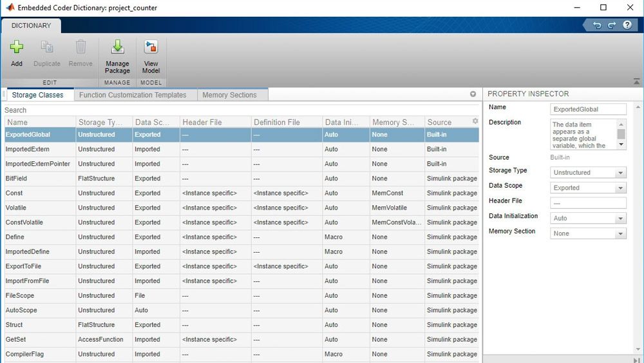Open the Memory Section dropdown
644x363 pixels.
tap(620, 233)
